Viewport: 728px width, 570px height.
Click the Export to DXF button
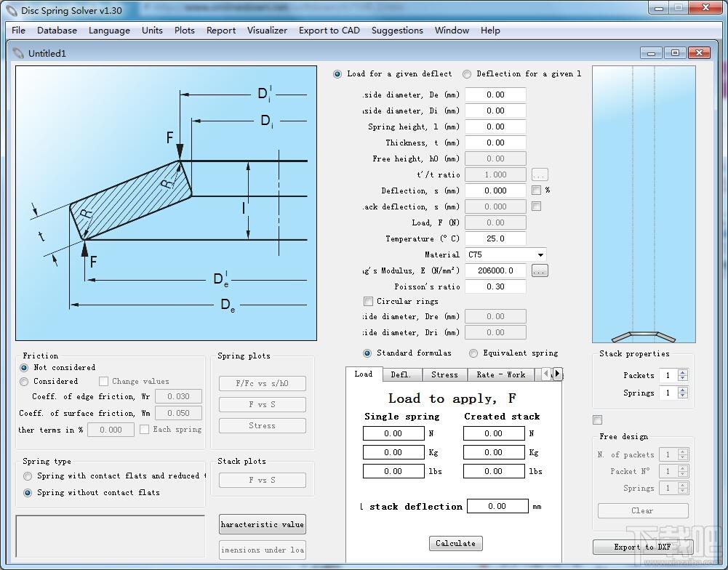[642, 547]
